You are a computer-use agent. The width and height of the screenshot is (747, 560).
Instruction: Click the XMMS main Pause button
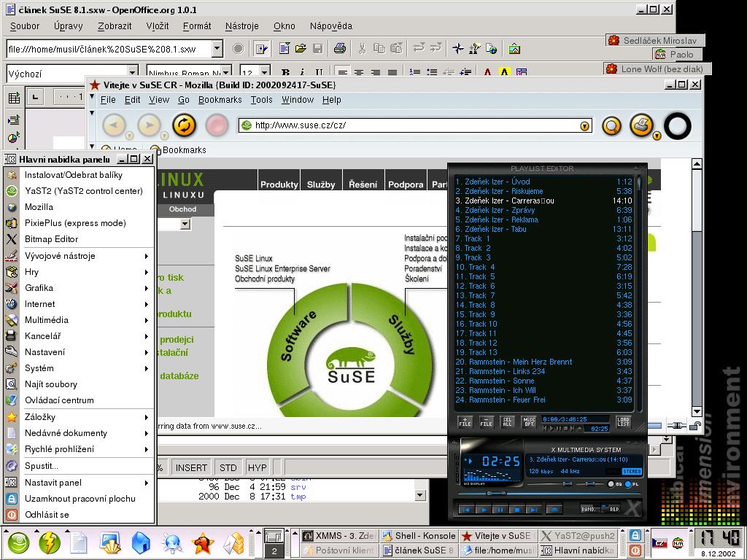[500, 510]
